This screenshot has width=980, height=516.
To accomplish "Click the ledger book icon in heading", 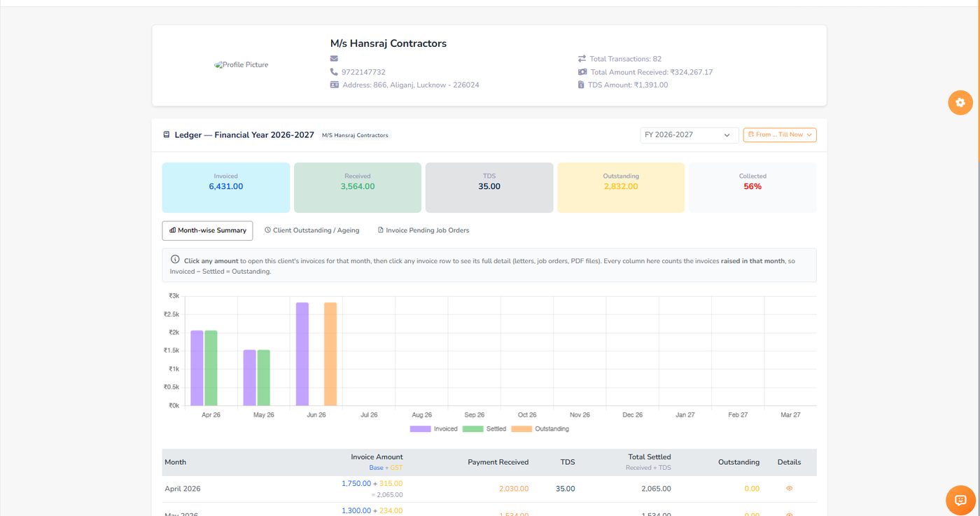I will coord(167,134).
